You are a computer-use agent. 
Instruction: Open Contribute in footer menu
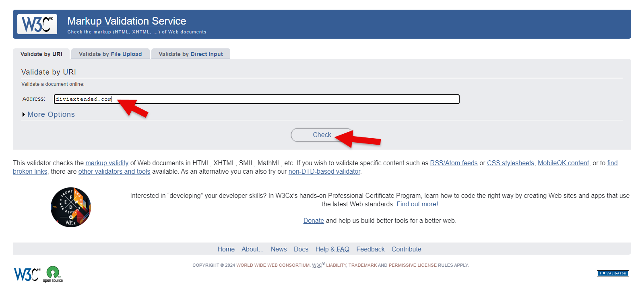click(x=407, y=249)
